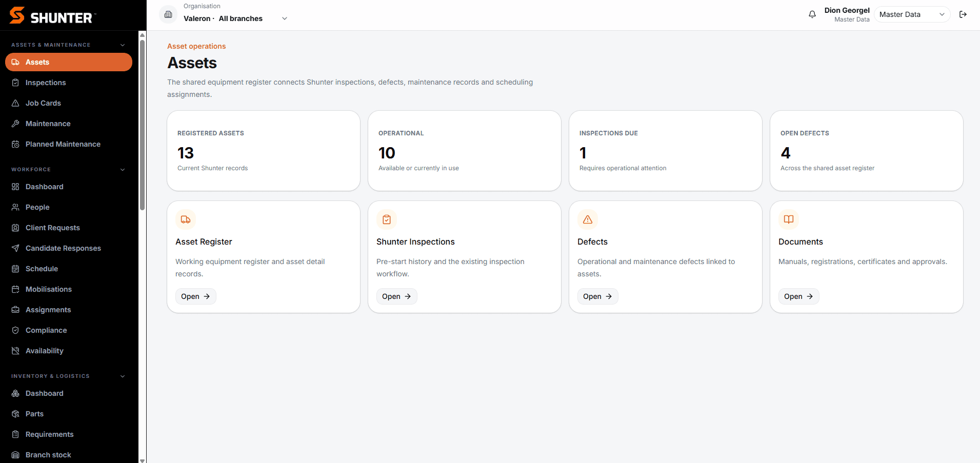This screenshot has height=463, width=980.
Task: Click the Asset operations breadcrumb text
Action: tap(196, 46)
